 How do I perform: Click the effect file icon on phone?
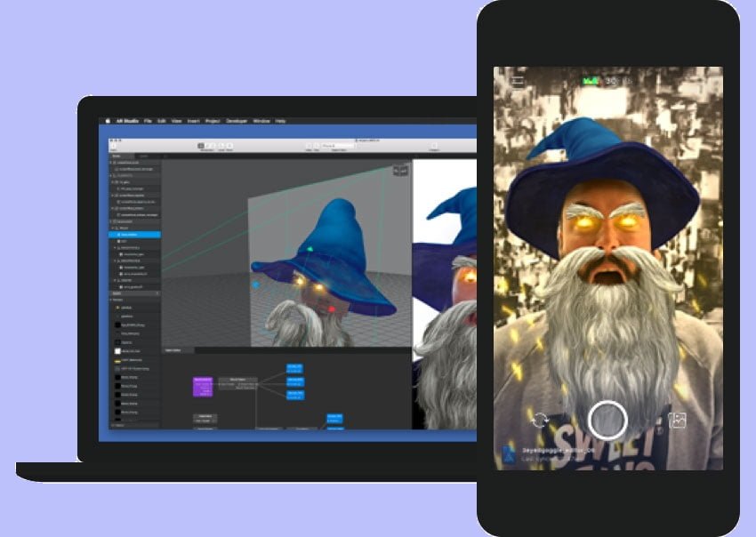tap(507, 454)
